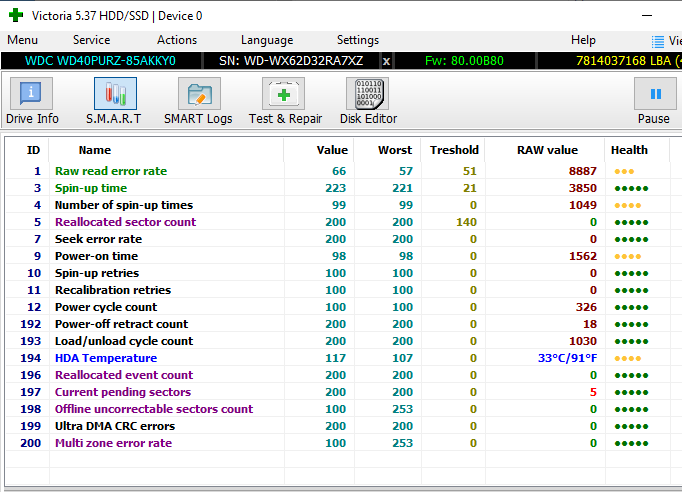This screenshot has width=682, height=492.
Task: Click the RAW value column header
Action: coord(547,150)
